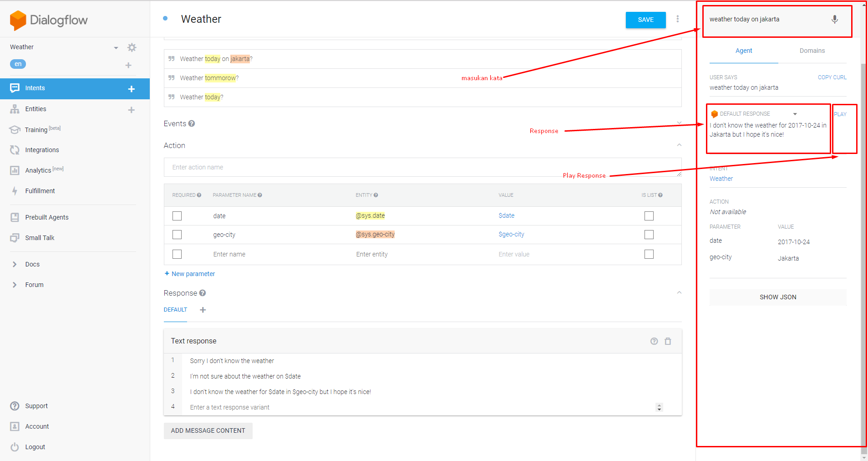This screenshot has width=868, height=461.
Task: Open help for Text response card
Action: point(654,341)
